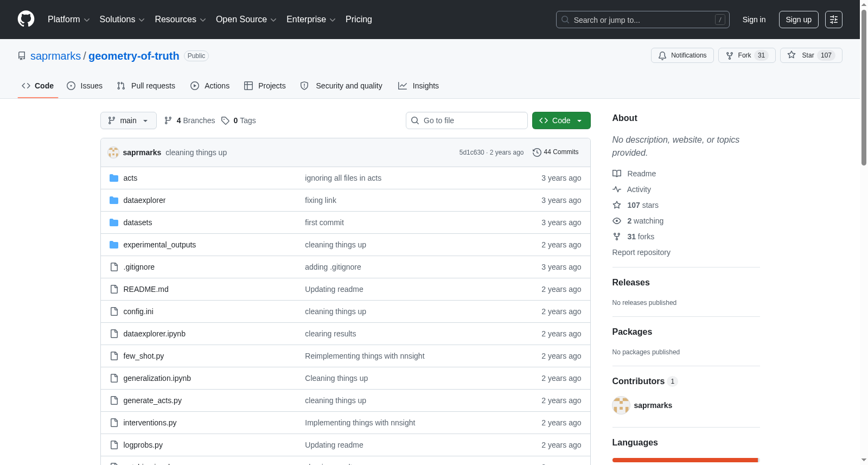Click the saprmarks contributor avatar
868x465 pixels.
621,405
